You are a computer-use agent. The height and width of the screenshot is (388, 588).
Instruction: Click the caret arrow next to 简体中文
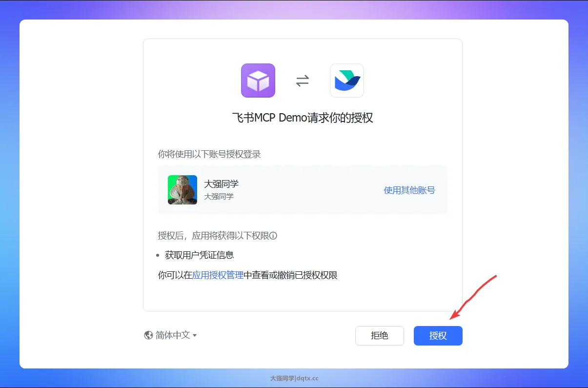(195, 336)
